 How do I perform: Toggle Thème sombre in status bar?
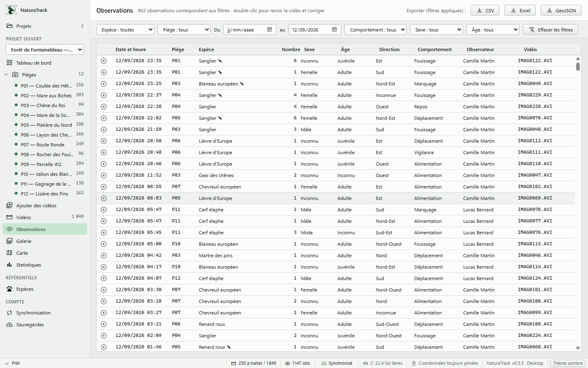tap(568, 363)
